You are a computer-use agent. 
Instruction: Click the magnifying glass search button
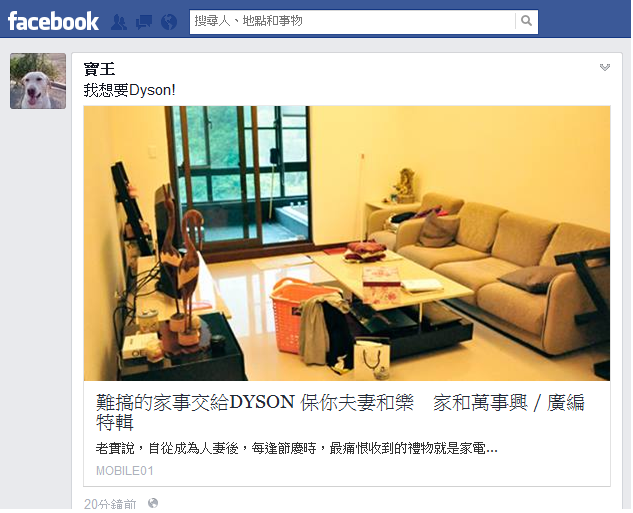coord(526,21)
